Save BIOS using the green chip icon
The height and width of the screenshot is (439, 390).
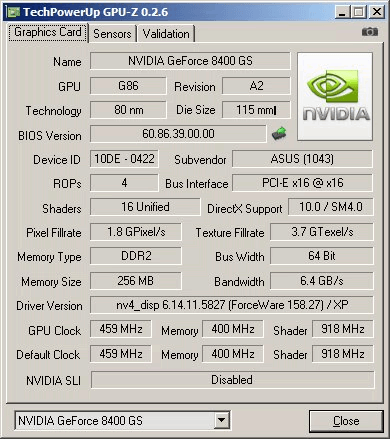click(x=279, y=133)
